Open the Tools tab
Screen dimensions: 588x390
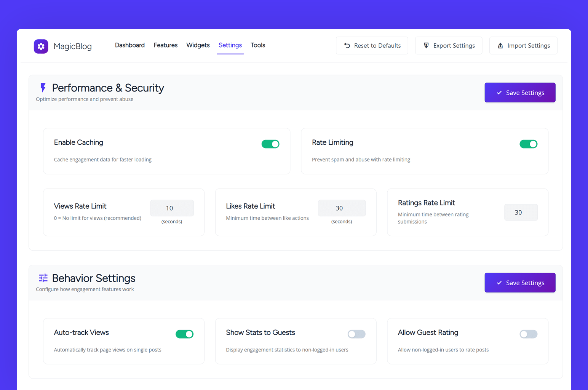point(258,45)
